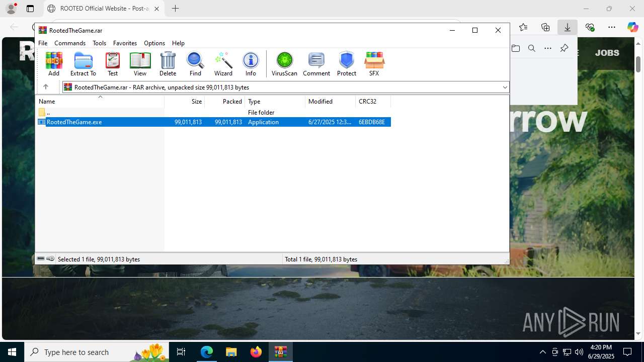Open the volume control in tray

click(x=579, y=352)
